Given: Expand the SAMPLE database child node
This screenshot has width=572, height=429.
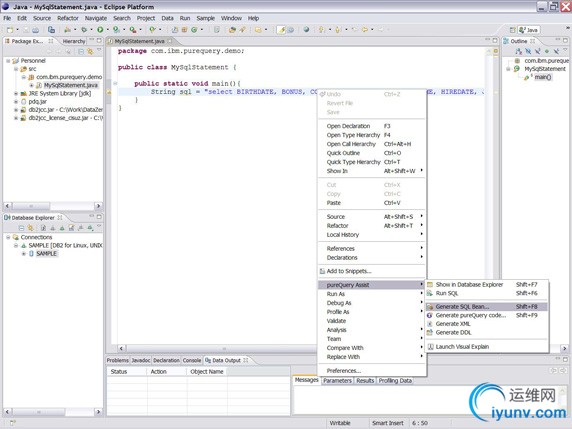Looking at the screenshot, I should (x=24, y=254).
